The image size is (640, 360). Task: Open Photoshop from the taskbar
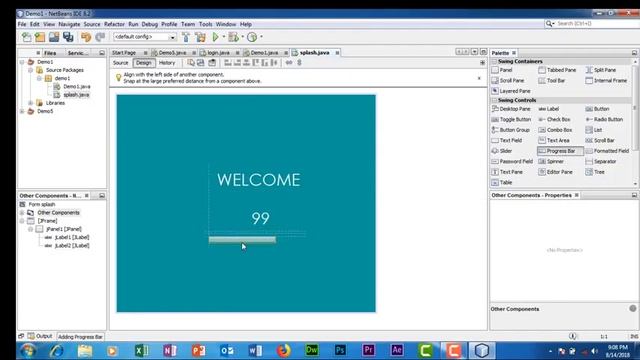(x=340, y=351)
